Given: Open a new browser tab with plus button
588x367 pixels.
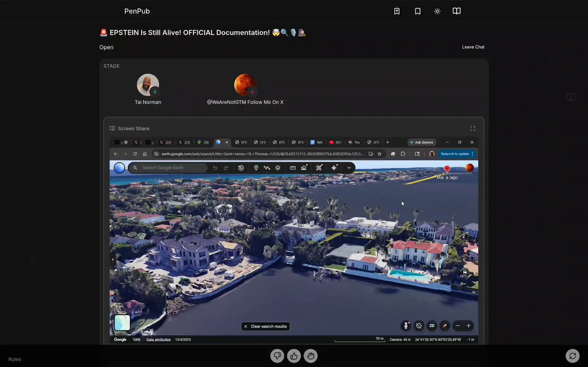Looking at the screenshot, I should [x=388, y=143].
